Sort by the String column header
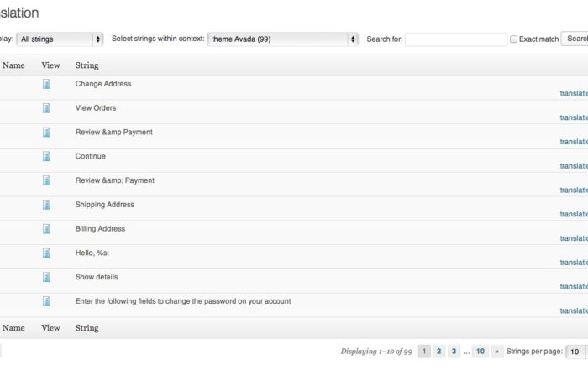 [87, 65]
